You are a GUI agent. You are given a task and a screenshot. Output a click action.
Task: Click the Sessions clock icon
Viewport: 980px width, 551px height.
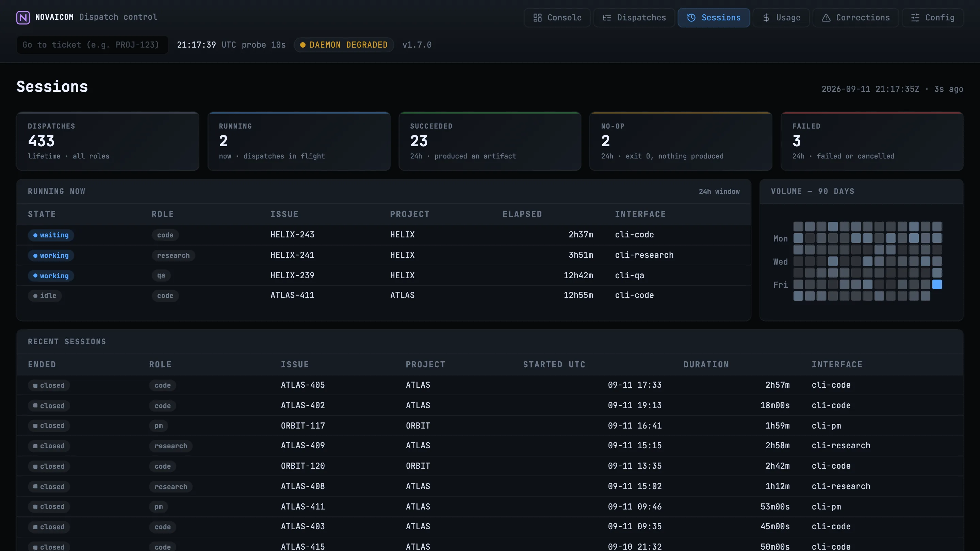691,18
